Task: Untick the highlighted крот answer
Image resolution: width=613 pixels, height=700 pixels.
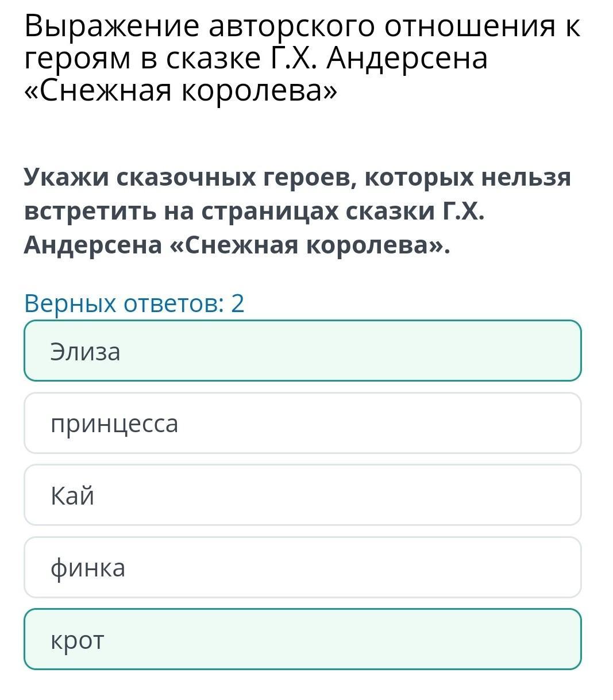Action: pyautogui.click(x=302, y=639)
